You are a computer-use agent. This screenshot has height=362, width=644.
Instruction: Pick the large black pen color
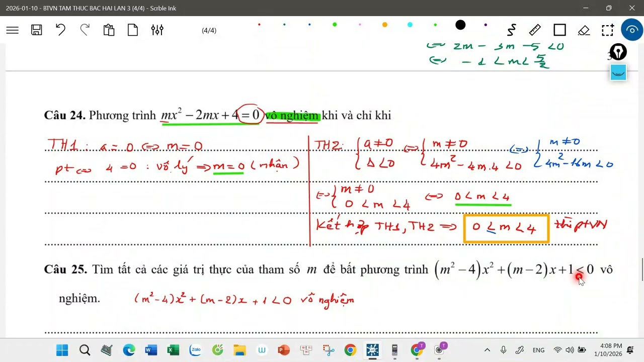pos(460,25)
